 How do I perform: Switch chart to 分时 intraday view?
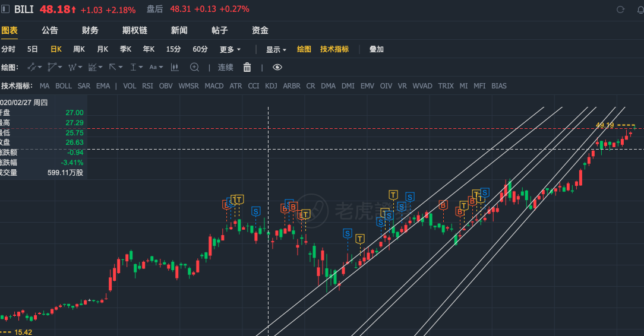(x=8, y=49)
